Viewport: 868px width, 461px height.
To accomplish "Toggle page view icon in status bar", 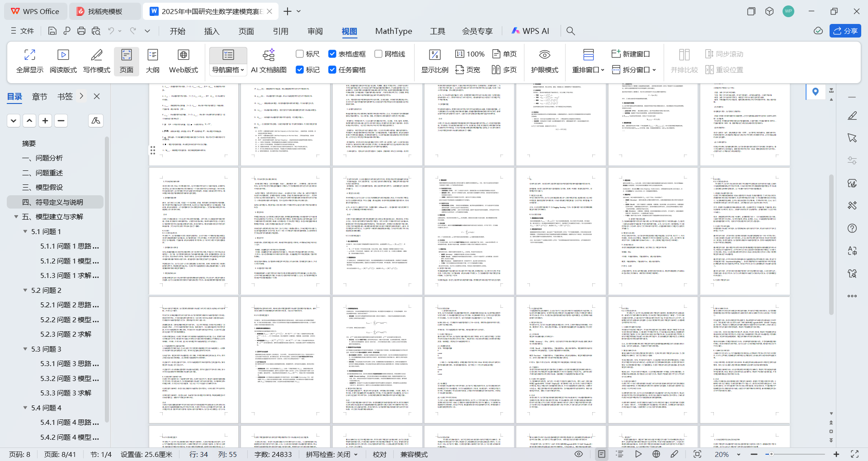I will [x=602, y=454].
